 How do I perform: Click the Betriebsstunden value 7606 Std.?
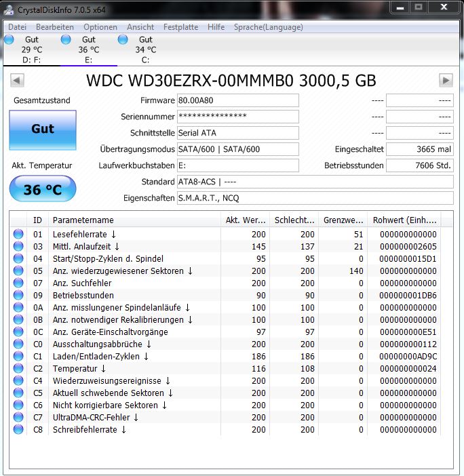[x=420, y=165]
